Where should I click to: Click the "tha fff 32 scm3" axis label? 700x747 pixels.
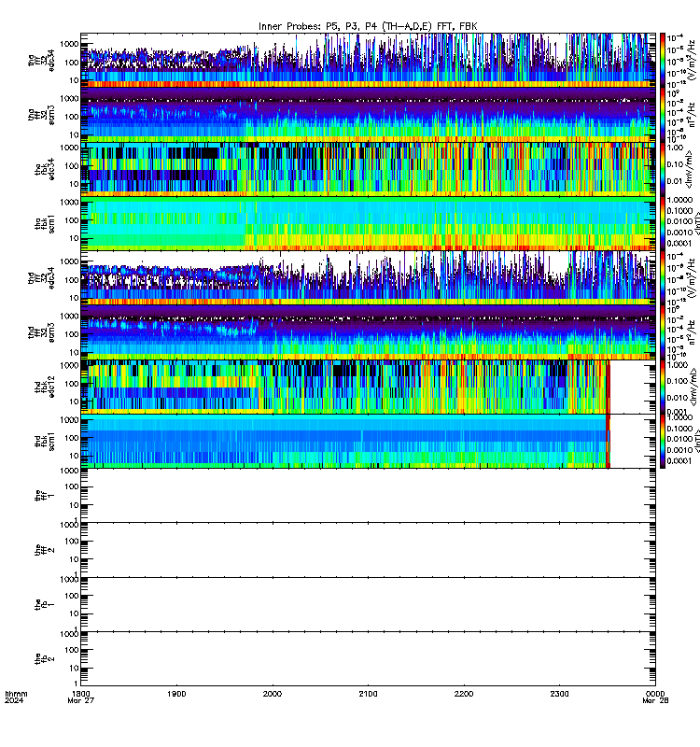tap(41, 115)
